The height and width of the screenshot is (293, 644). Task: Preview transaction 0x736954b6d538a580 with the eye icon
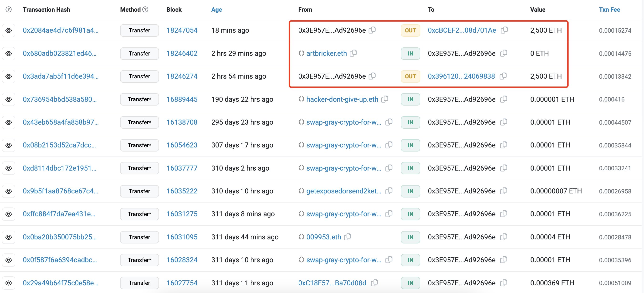click(x=9, y=99)
